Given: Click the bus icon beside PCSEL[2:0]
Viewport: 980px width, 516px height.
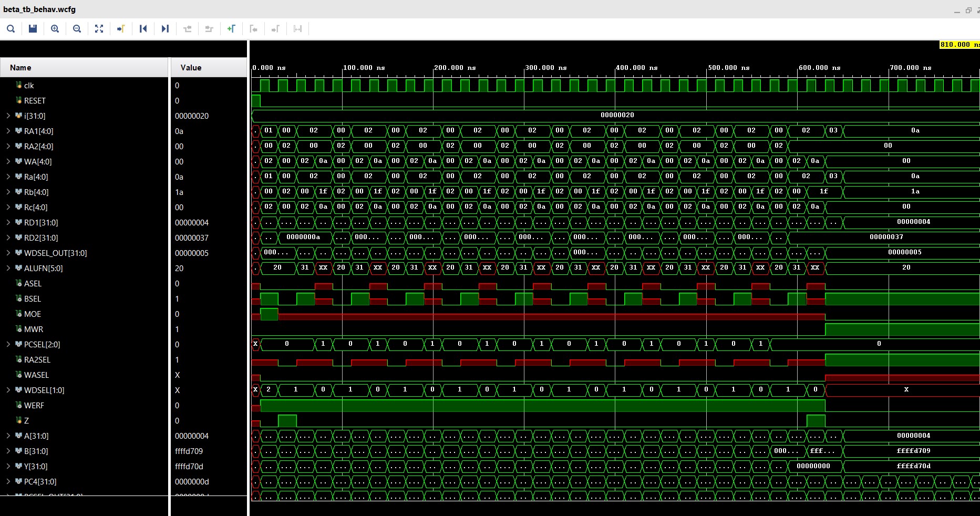Looking at the screenshot, I should click(19, 344).
